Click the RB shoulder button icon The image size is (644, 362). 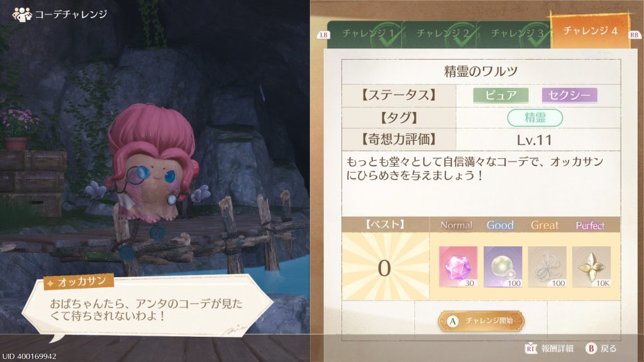[635, 35]
